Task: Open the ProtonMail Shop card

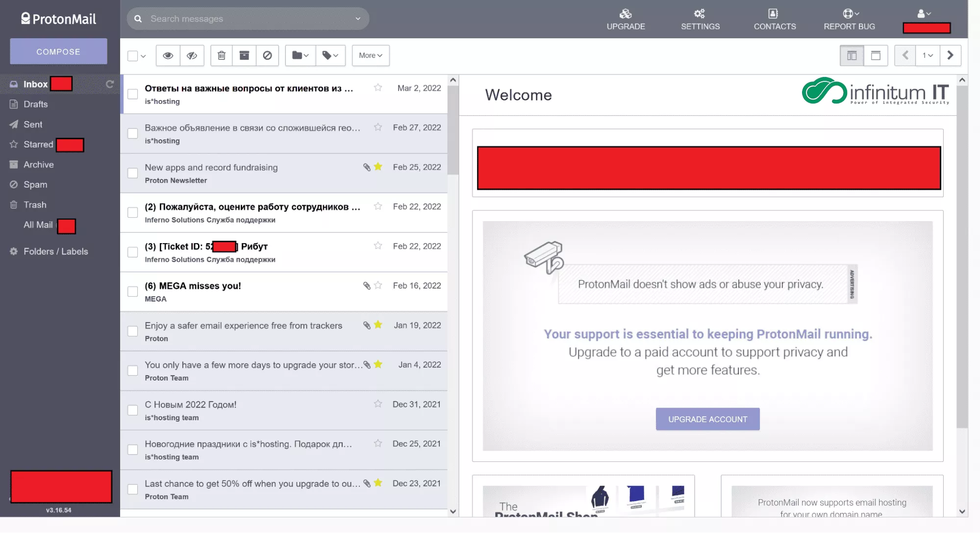Action: coord(583,496)
